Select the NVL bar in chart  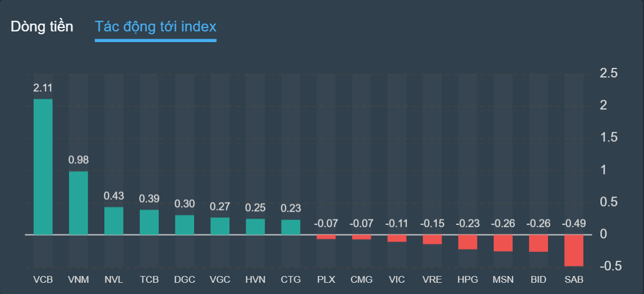coord(114,220)
